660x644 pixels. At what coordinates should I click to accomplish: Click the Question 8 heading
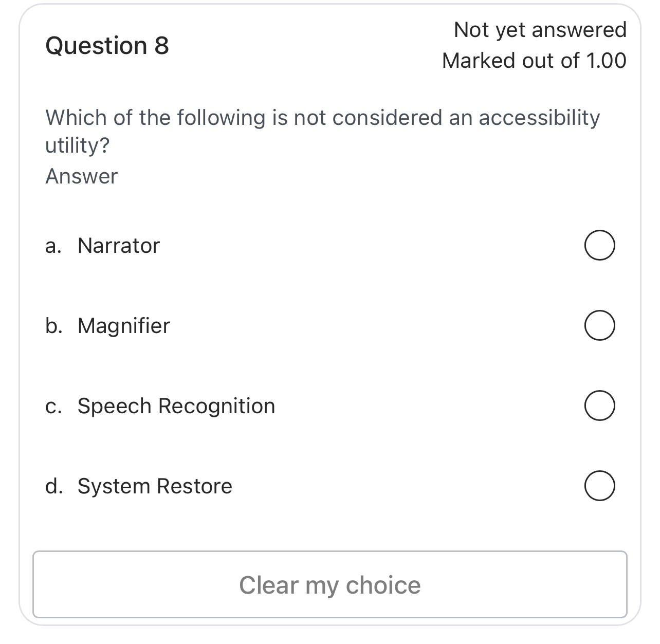107,45
